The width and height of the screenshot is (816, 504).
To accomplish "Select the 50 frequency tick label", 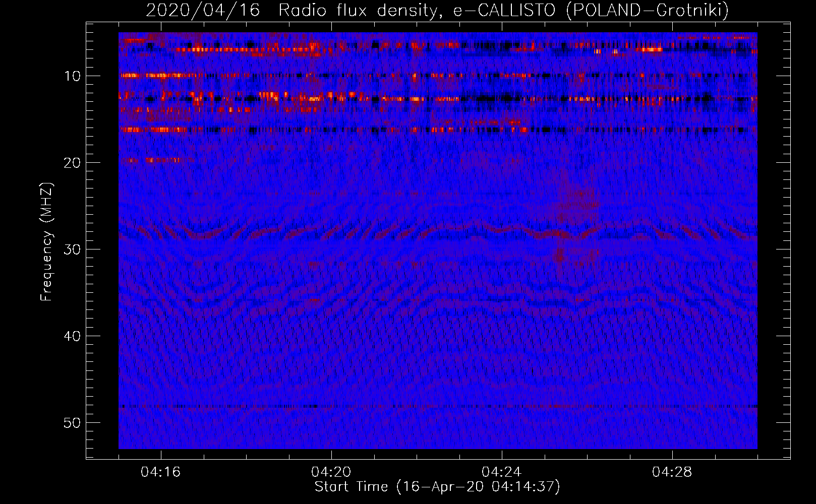I will [72, 423].
